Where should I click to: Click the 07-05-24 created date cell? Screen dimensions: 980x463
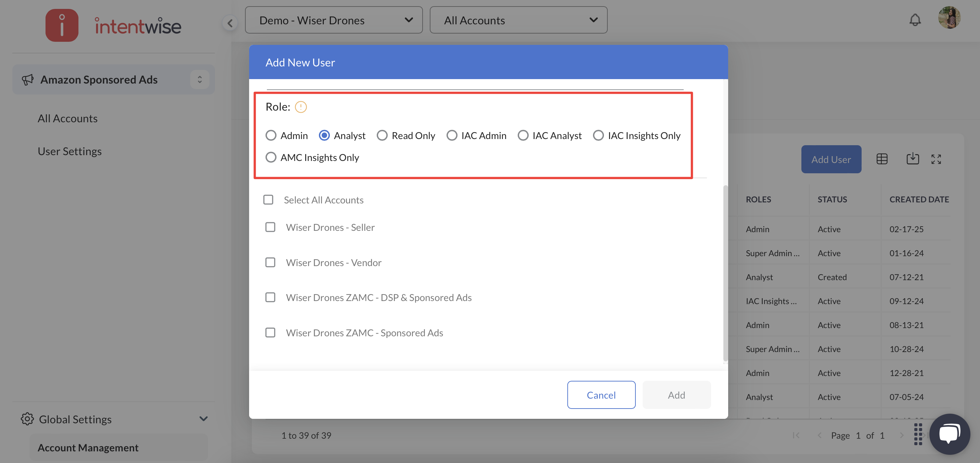pos(906,397)
